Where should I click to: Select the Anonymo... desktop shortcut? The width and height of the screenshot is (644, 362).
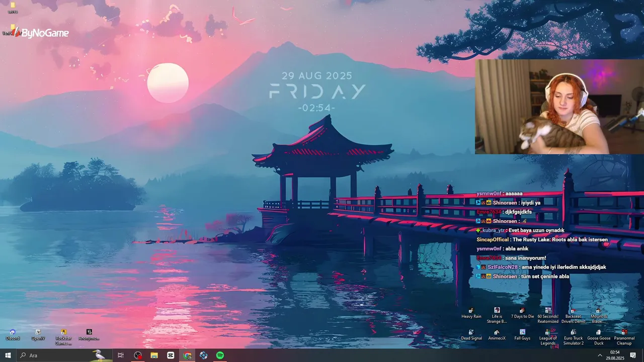pos(89,335)
